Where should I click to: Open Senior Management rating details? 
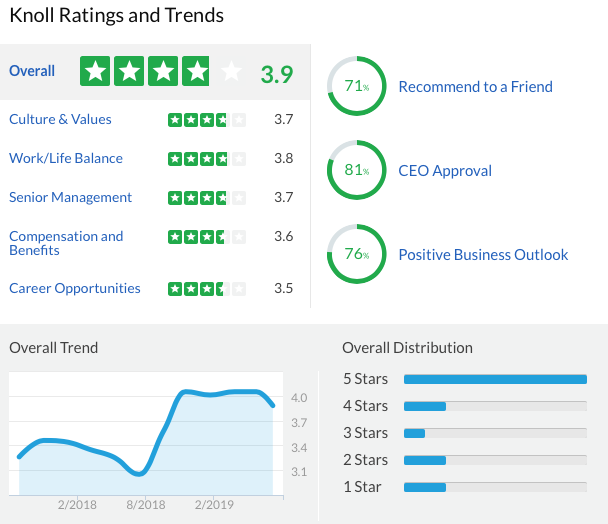(70, 197)
